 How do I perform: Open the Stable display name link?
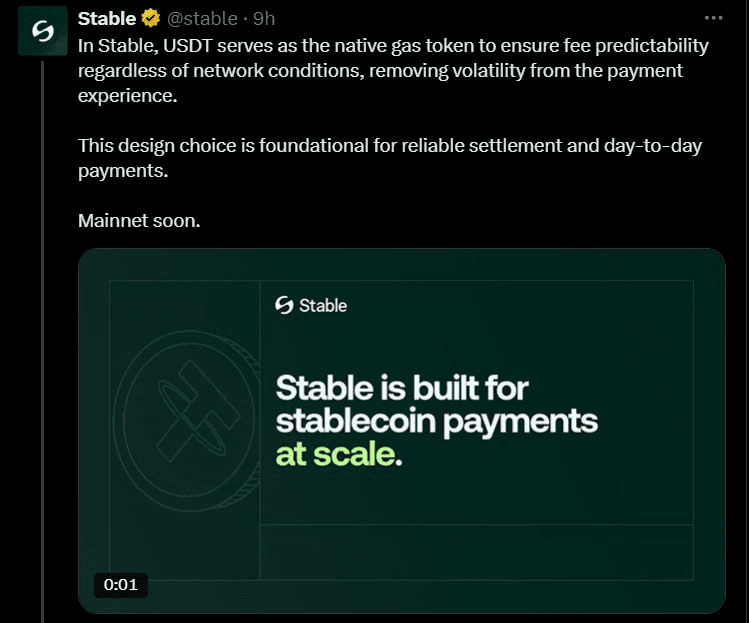pos(107,18)
